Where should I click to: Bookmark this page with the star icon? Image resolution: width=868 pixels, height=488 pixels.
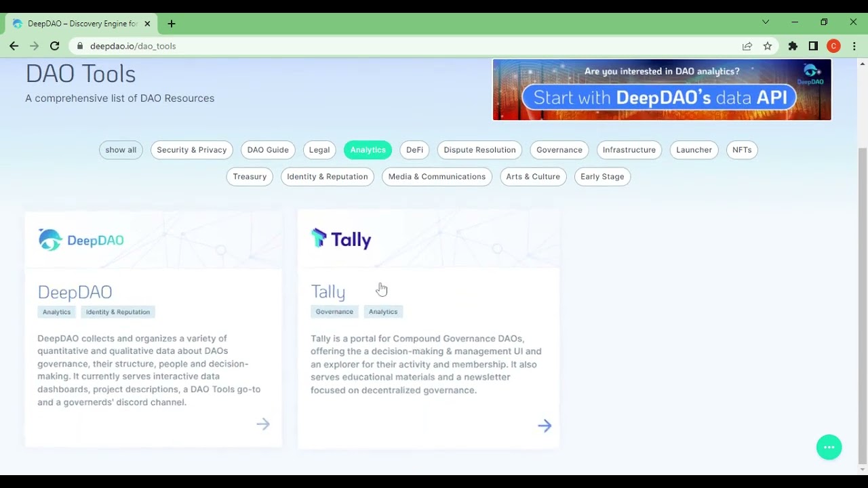coord(767,46)
